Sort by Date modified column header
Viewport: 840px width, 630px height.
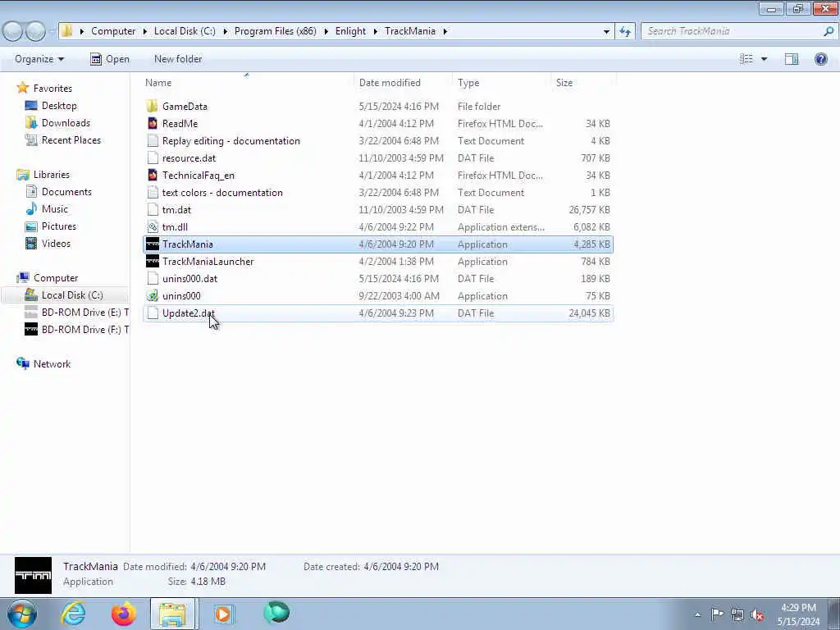pos(403,83)
